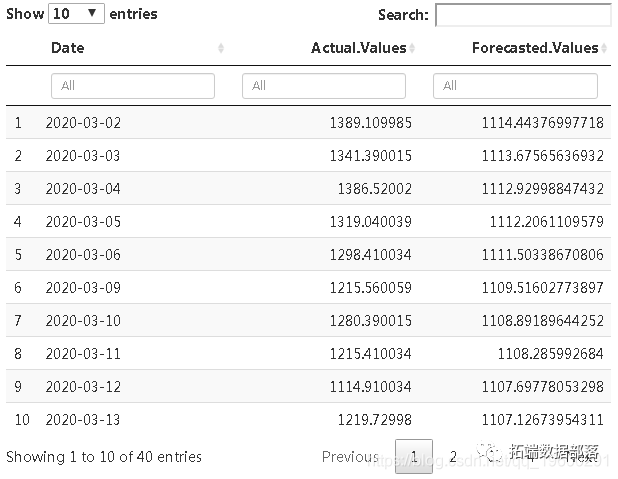Select row 1 dated 2020-03-02
Screen dimensions: 618x479
pos(309,123)
